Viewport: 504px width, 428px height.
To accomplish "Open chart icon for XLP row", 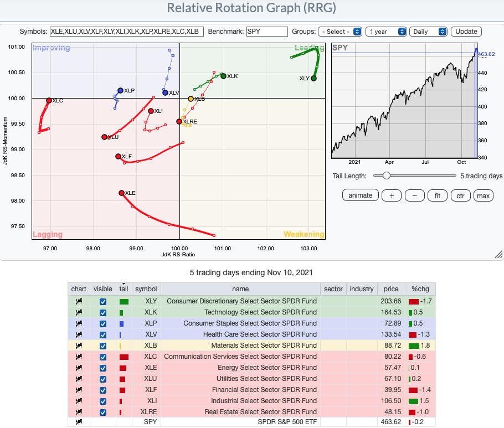I will coord(79,323).
